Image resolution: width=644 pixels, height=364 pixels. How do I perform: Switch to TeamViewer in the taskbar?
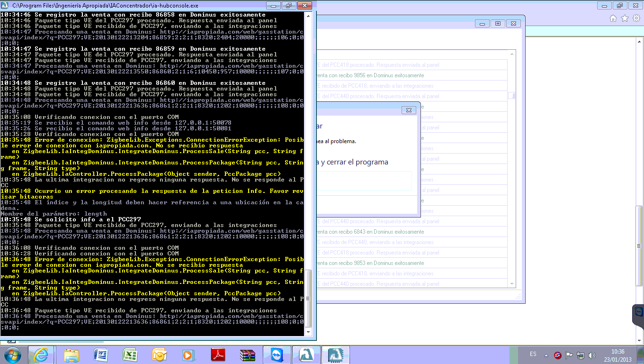coord(277,355)
